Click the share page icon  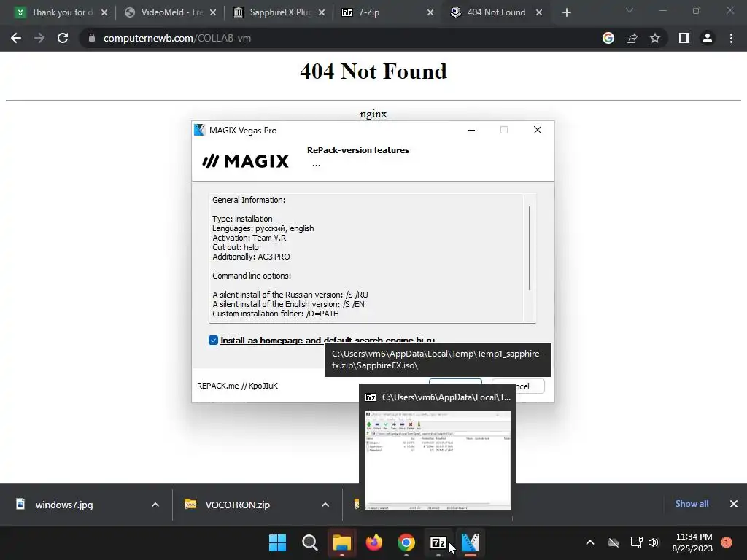[x=632, y=38]
